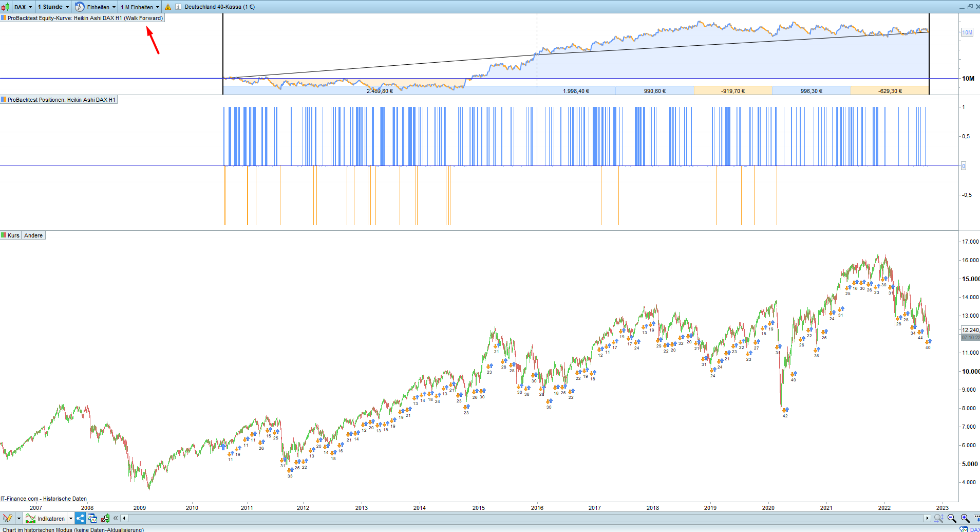Click the 17.000 label on the price axis

click(x=970, y=242)
